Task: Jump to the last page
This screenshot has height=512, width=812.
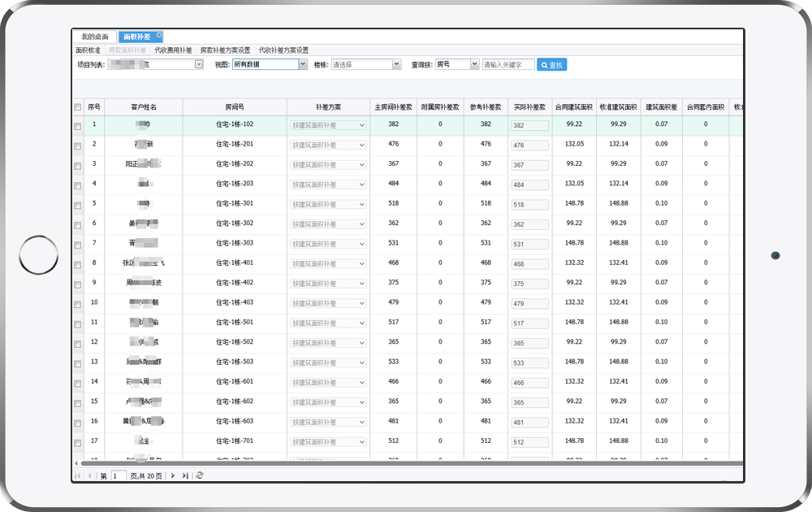Action: click(x=185, y=475)
